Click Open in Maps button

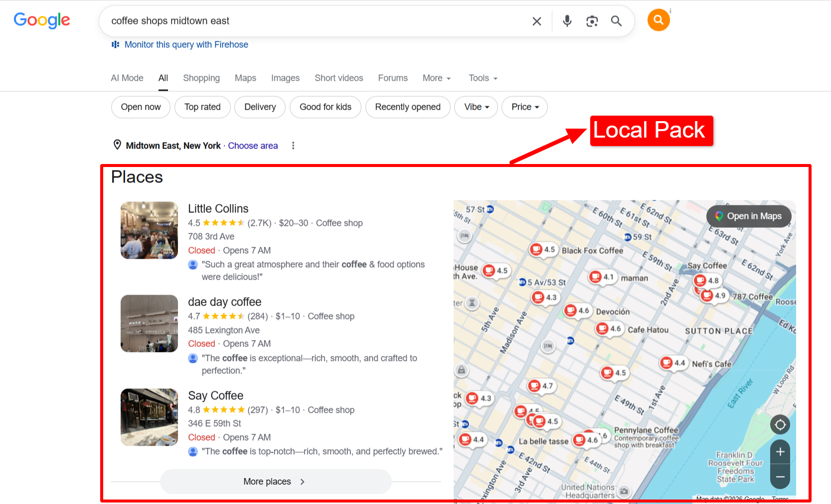749,216
